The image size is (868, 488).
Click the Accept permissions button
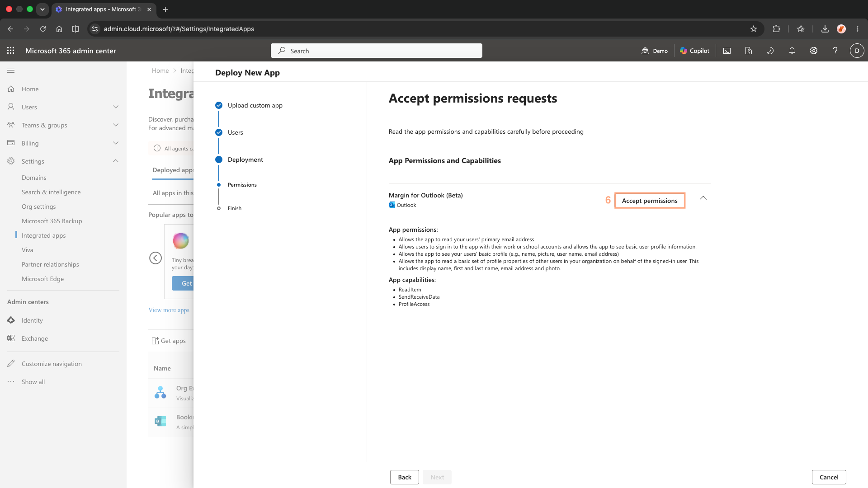650,201
